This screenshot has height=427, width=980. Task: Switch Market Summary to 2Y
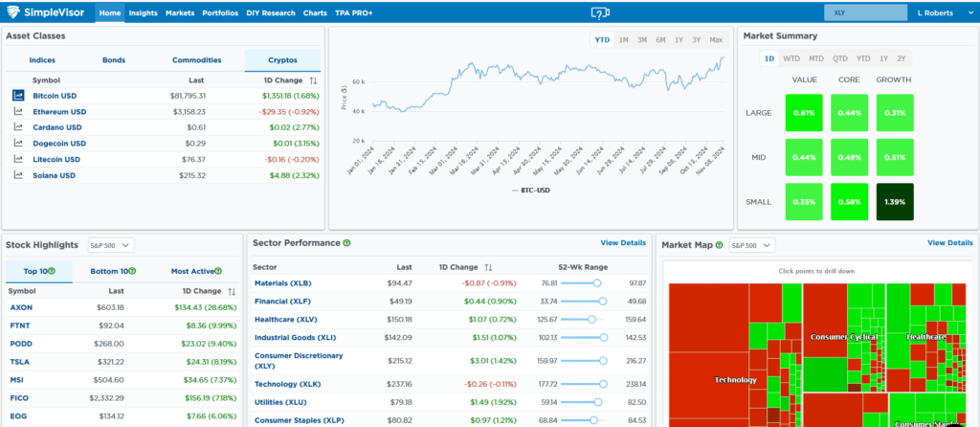pyautogui.click(x=901, y=58)
